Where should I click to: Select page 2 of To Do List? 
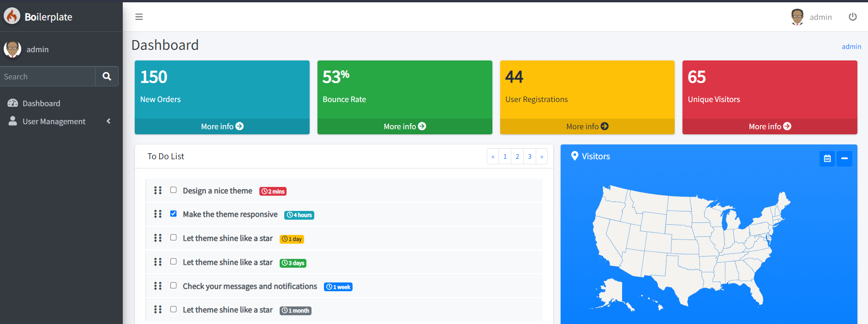point(517,157)
